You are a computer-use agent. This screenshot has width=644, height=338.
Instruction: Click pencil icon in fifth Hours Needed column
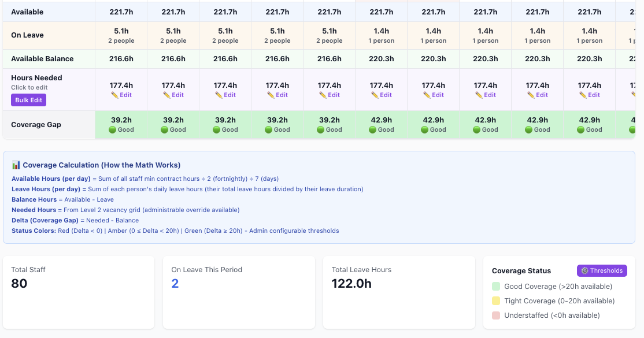pyautogui.click(x=323, y=95)
